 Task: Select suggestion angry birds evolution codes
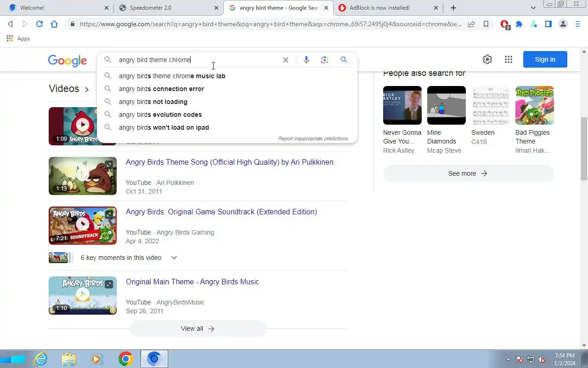(227, 115)
